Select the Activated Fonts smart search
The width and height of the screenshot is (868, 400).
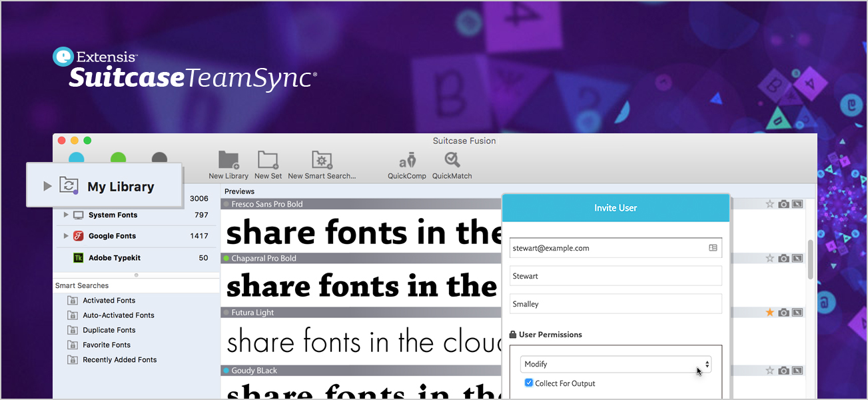point(109,301)
